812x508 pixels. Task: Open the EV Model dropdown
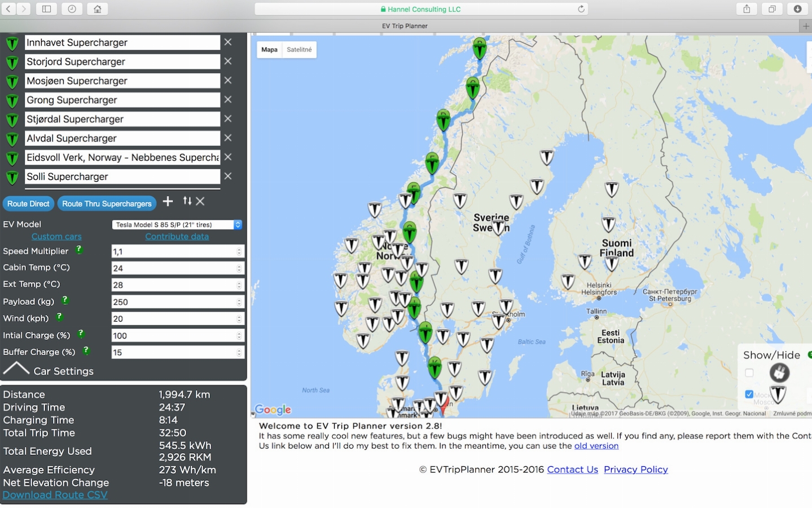[x=177, y=225]
